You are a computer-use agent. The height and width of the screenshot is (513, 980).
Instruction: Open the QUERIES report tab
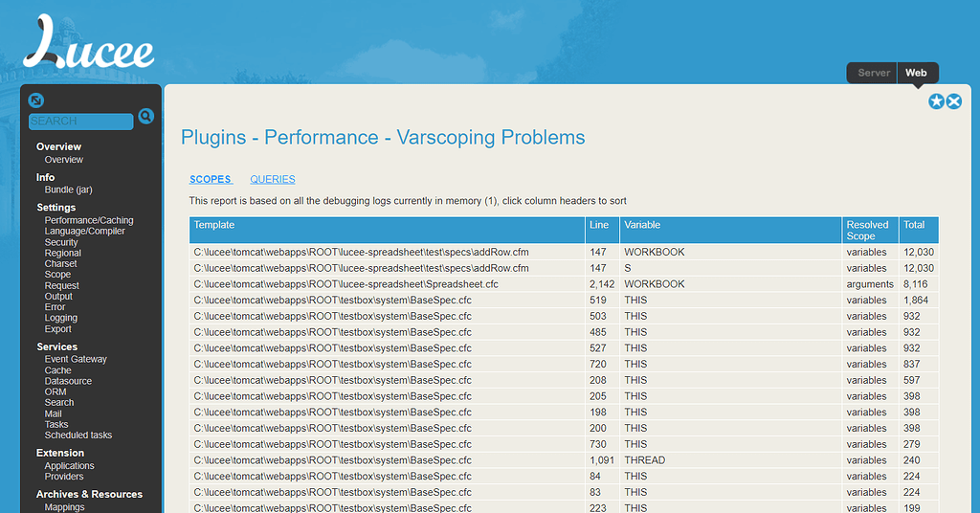[x=273, y=179]
